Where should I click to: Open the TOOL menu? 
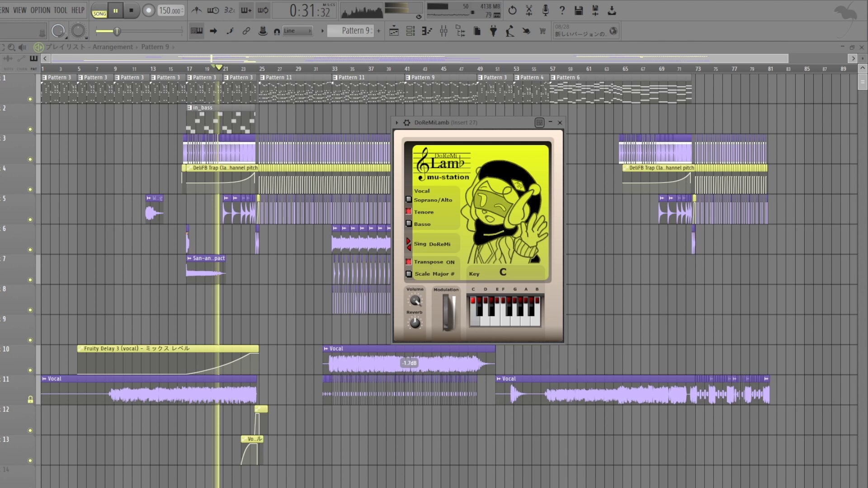click(61, 10)
